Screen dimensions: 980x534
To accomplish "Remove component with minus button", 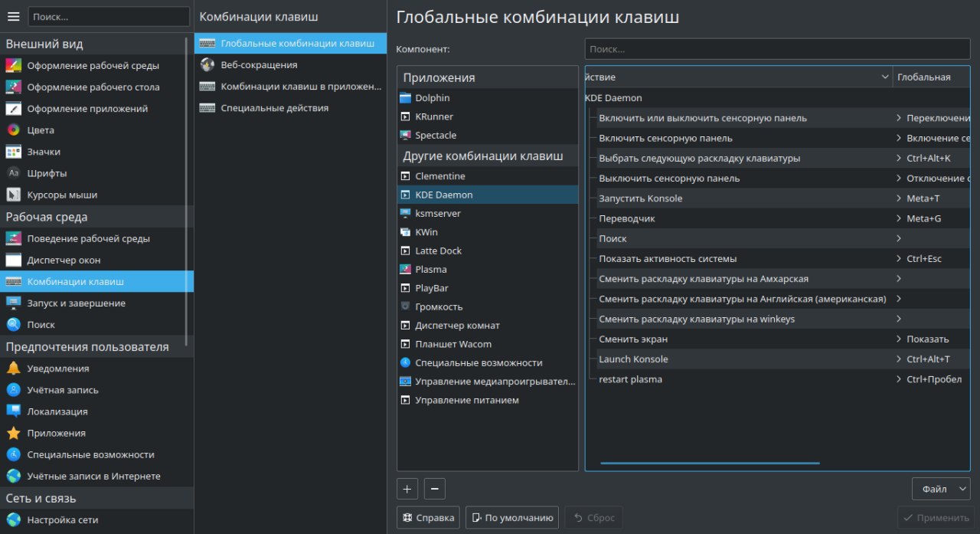I will click(x=434, y=489).
